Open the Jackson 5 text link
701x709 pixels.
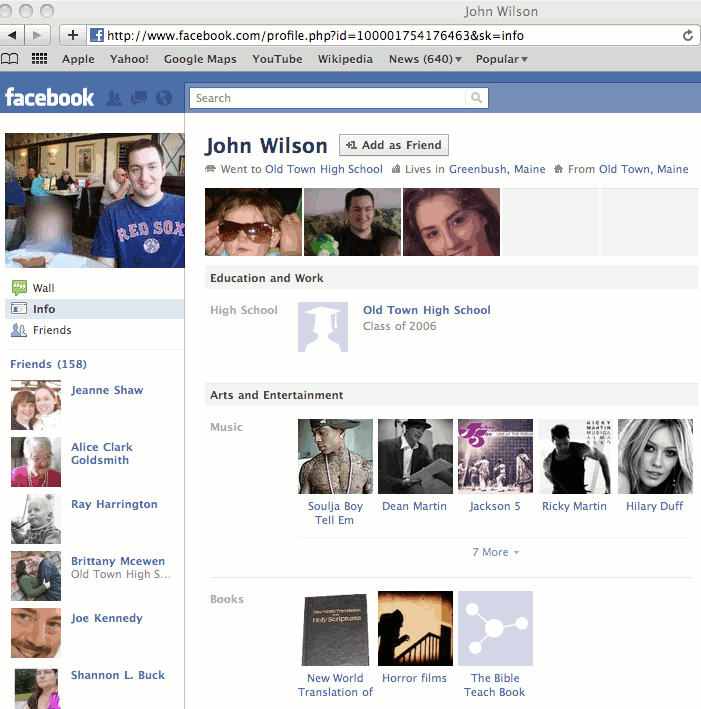tap(495, 506)
